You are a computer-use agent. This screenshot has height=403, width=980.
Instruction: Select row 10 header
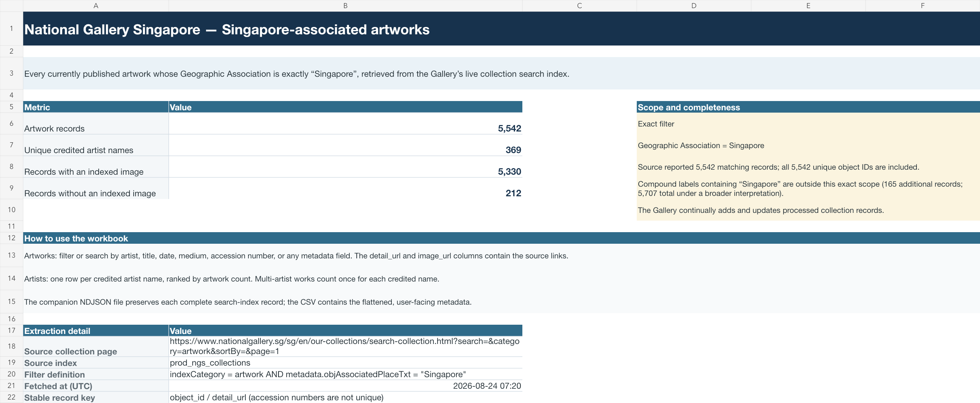point(12,210)
